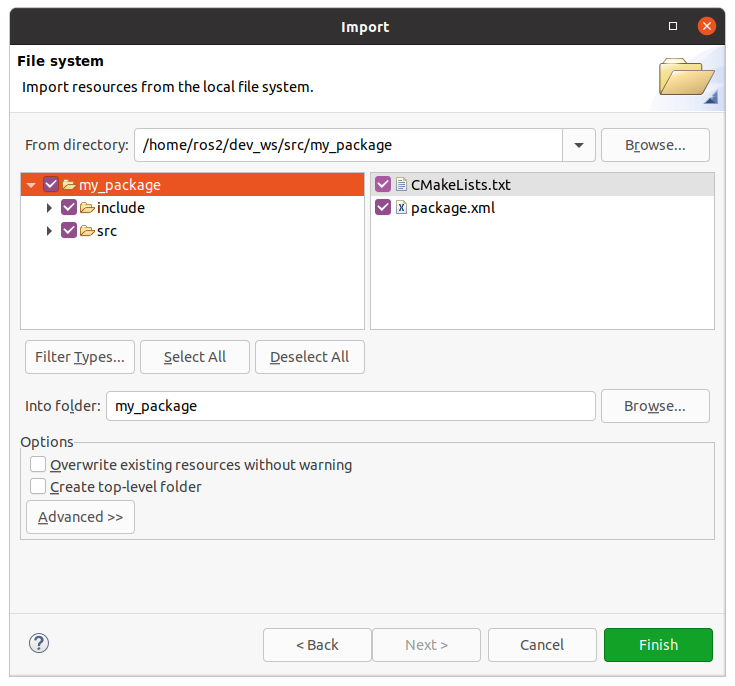
Task: Click the src folder icon in tree
Action: click(87, 231)
